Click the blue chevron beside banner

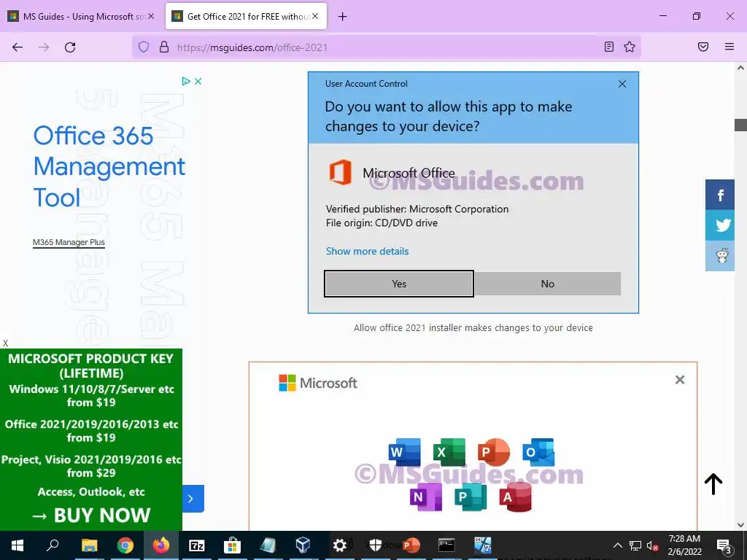coord(193,499)
